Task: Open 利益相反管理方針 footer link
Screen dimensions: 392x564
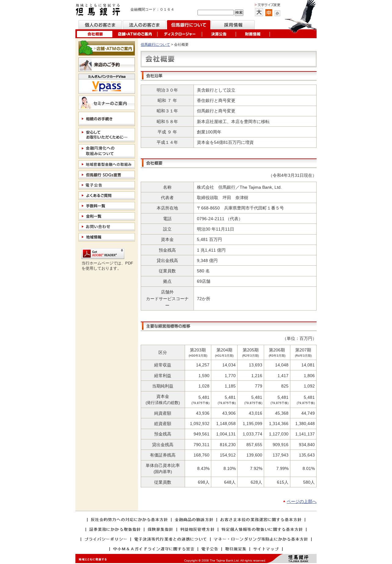Action: click(197, 529)
